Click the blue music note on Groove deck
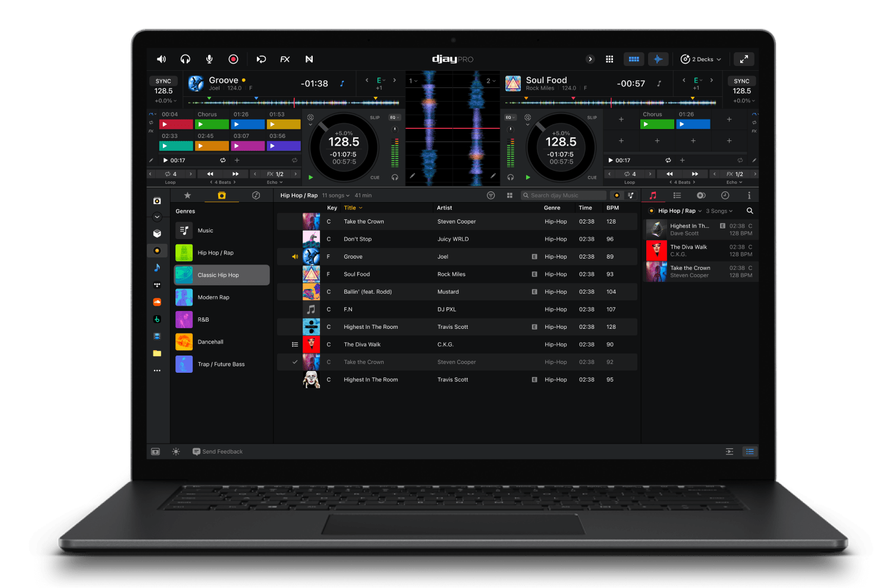The height and width of the screenshot is (588, 896). point(342,84)
